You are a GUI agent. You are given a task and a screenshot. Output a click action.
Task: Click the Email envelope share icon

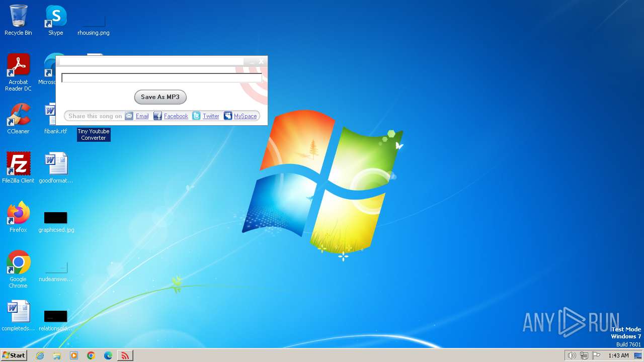click(129, 116)
